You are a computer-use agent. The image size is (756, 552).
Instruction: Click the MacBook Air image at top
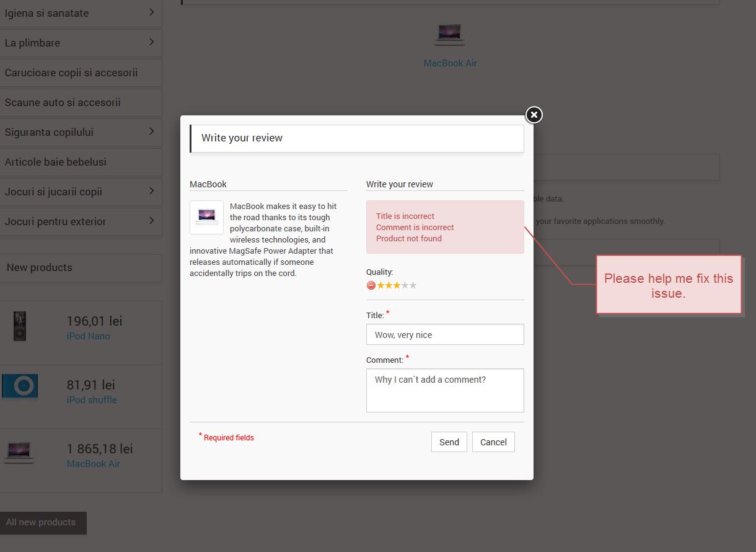449,35
